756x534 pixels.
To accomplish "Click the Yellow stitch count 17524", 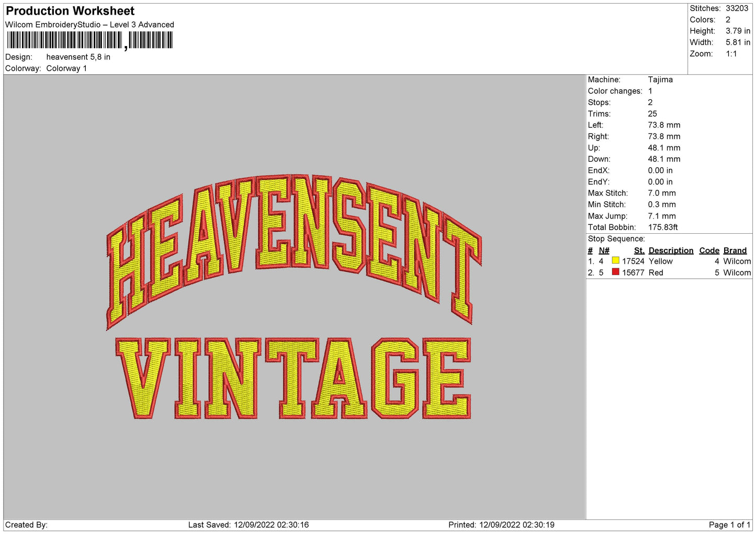I will (633, 262).
